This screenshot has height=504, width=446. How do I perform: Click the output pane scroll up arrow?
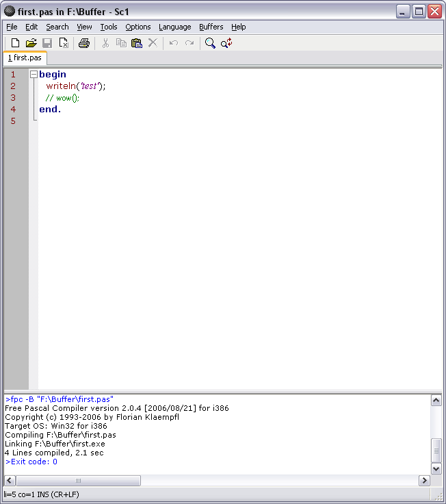click(436, 400)
